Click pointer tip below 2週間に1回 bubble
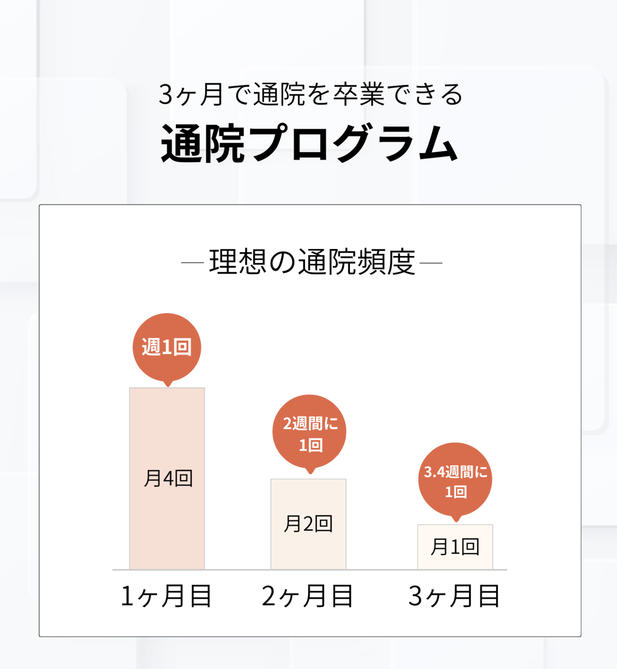Viewport: 617px width, 672px height. point(310,471)
